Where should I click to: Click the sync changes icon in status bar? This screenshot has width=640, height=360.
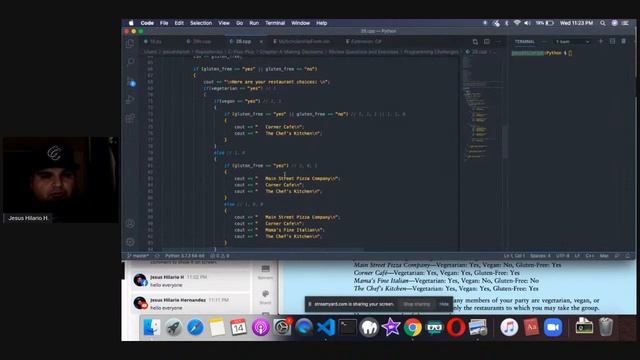click(x=157, y=256)
